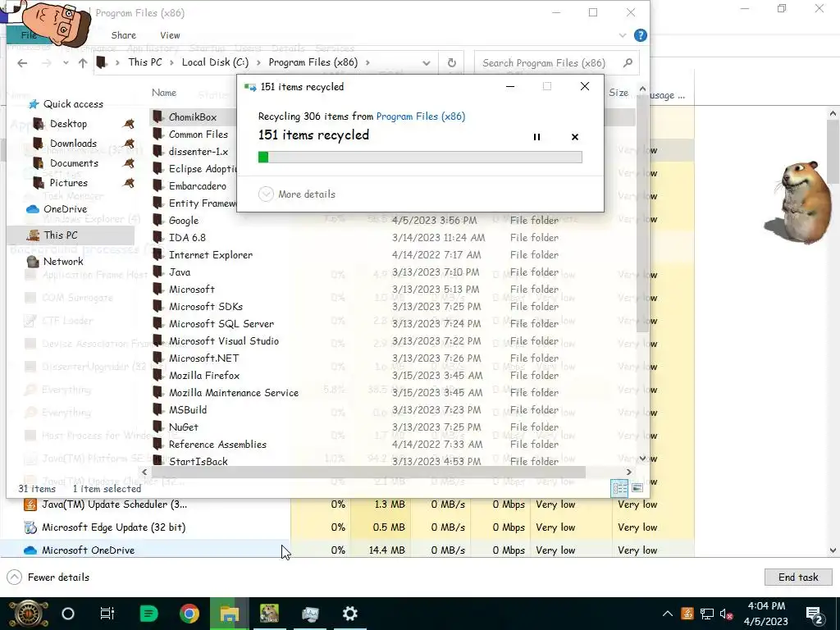
Task: Switch to details view layout icon
Action: pos(620,487)
